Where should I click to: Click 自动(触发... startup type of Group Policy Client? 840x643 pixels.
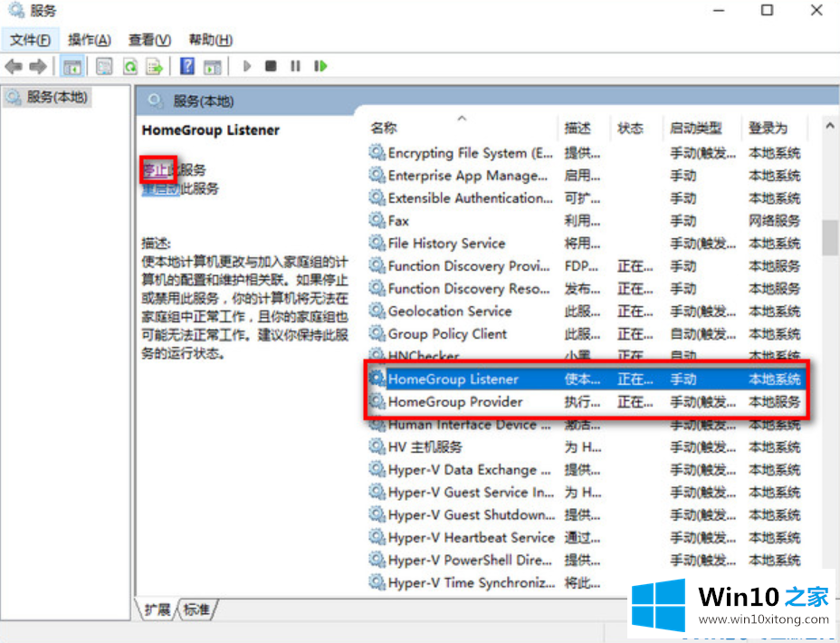[702, 334]
